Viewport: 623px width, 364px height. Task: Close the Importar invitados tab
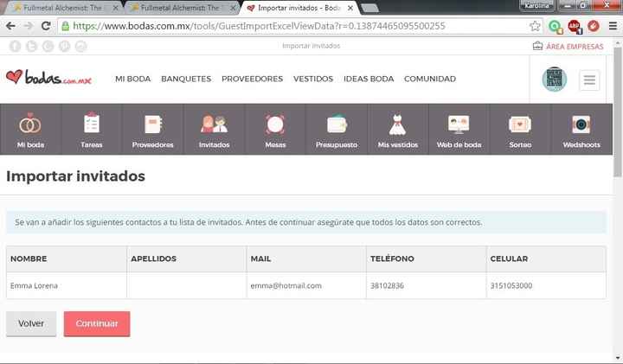tap(350, 8)
